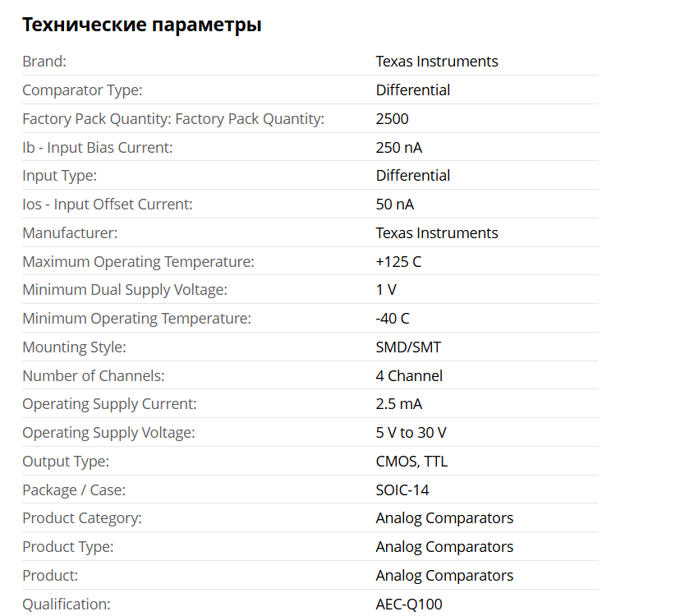The image size is (680, 616).
Task: Click the 50 nA offset current value
Action: [395, 205]
